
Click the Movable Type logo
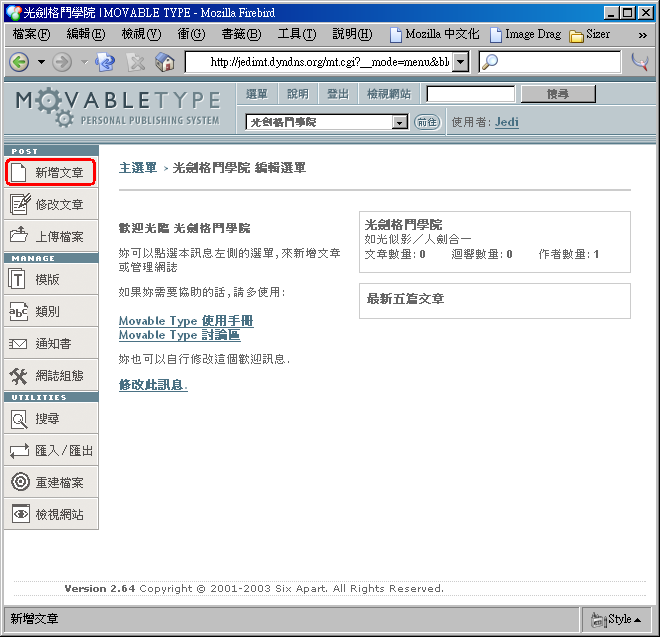118,108
